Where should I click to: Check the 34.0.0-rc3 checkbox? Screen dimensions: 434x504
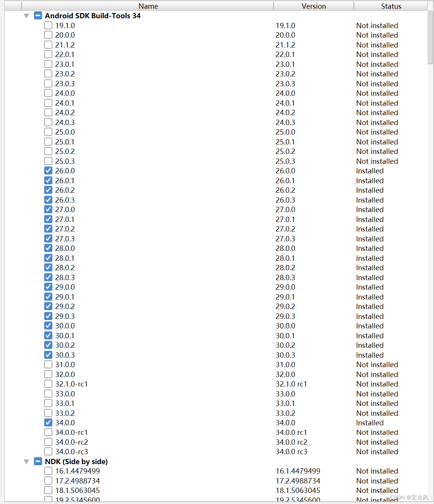pyautogui.click(x=48, y=452)
